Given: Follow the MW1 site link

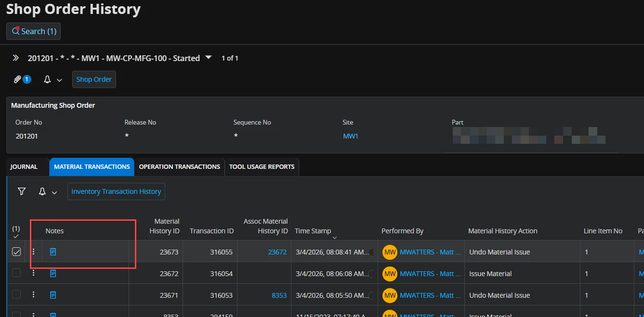Looking at the screenshot, I should (x=350, y=136).
